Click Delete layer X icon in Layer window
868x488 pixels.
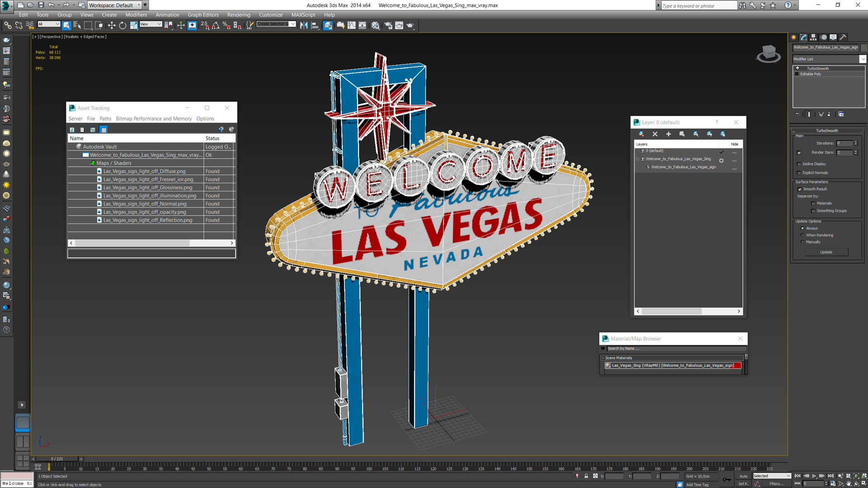click(655, 134)
